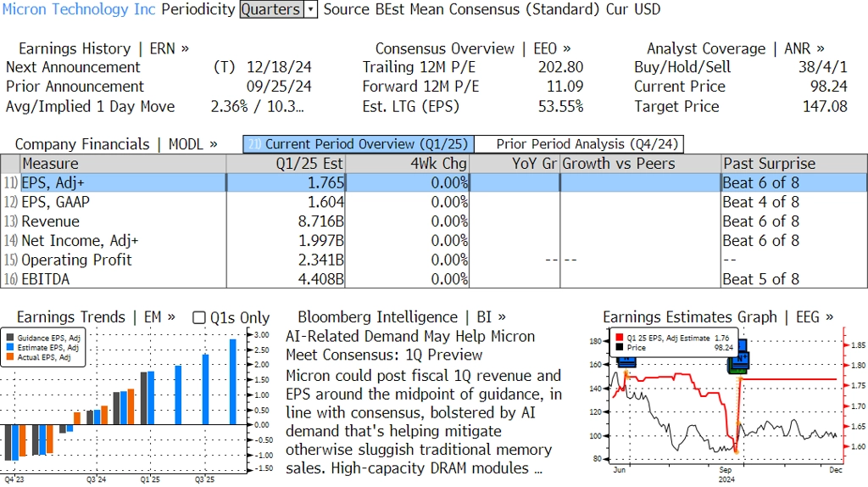Select the Operating Profit row
Viewport: 868px width, 487px height.
click(x=434, y=260)
